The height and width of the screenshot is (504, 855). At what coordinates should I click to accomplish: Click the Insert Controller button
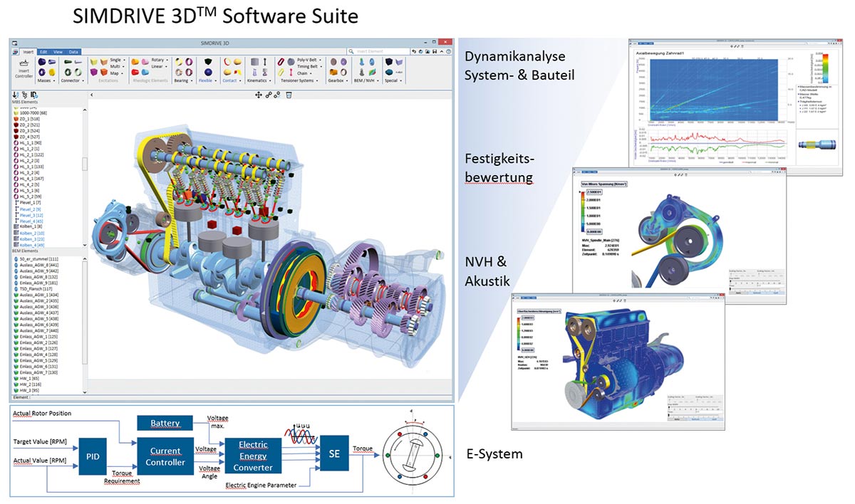pyautogui.click(x=24, y=70)
